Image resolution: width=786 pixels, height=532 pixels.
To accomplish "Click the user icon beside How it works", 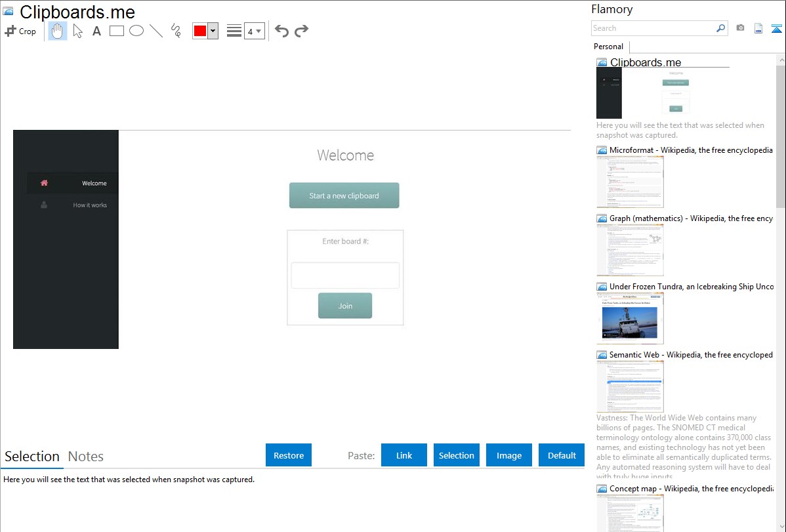I will click(44, 205).
